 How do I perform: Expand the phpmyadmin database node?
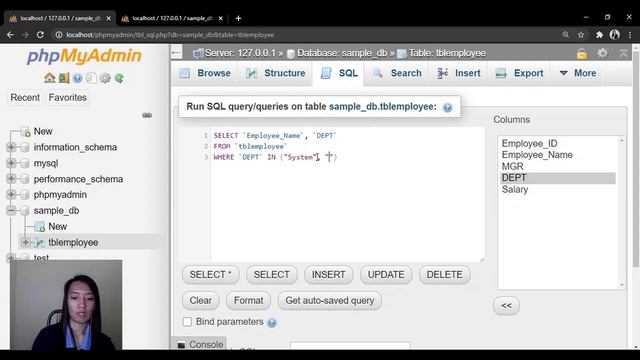(x=11, y=195)
